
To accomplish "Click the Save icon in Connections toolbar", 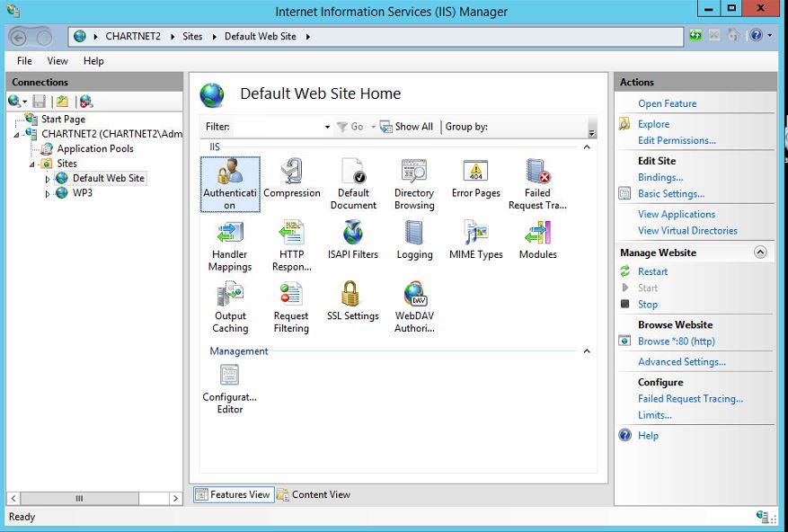I will [x=40, y=102].
